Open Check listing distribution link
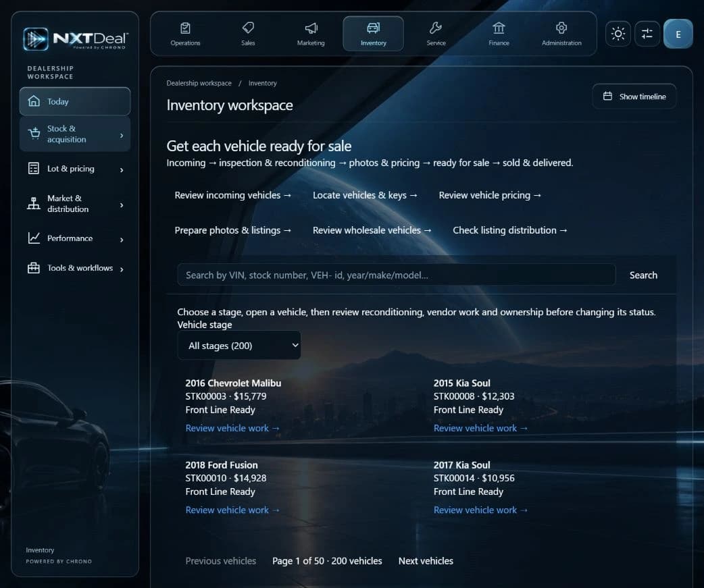 click(509, 230)
